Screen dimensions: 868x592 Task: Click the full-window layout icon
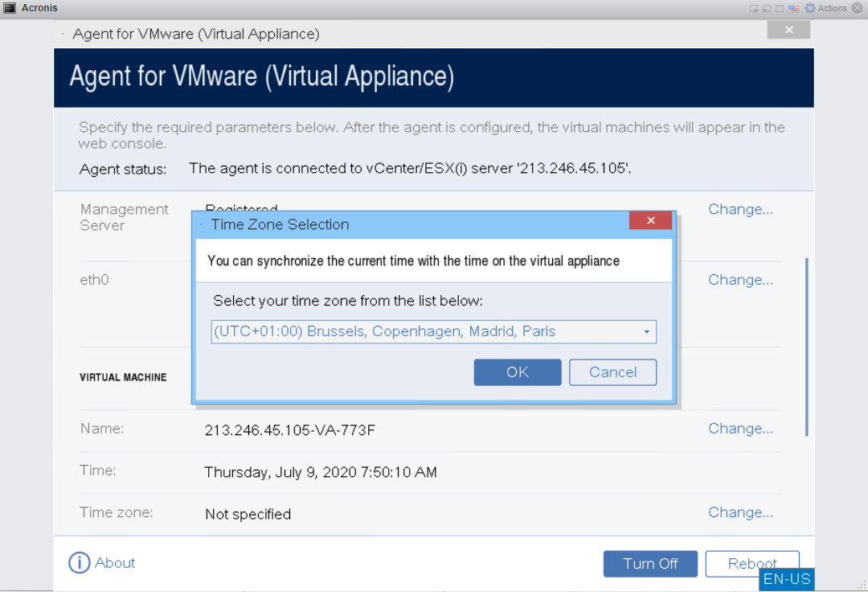780,8
